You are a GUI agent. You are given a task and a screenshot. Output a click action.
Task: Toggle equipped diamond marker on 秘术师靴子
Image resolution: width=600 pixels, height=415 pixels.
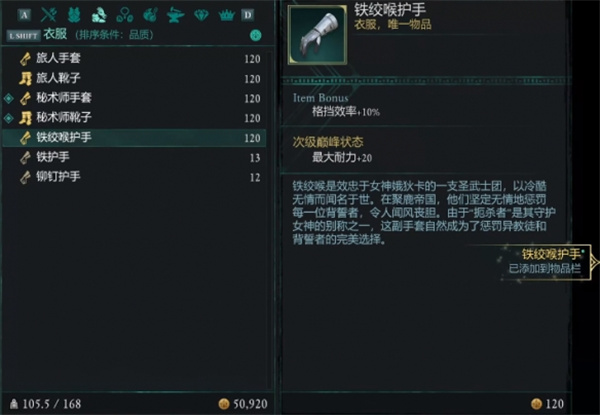pos(8,118)
